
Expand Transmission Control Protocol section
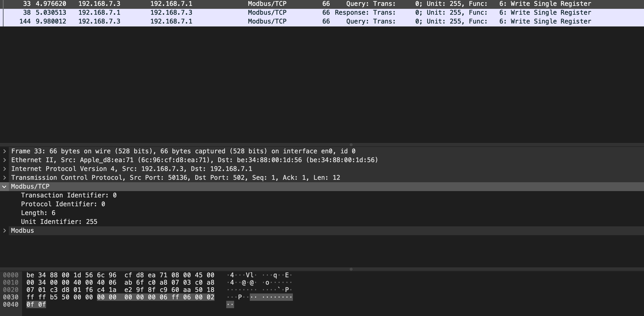coord(4,178)
